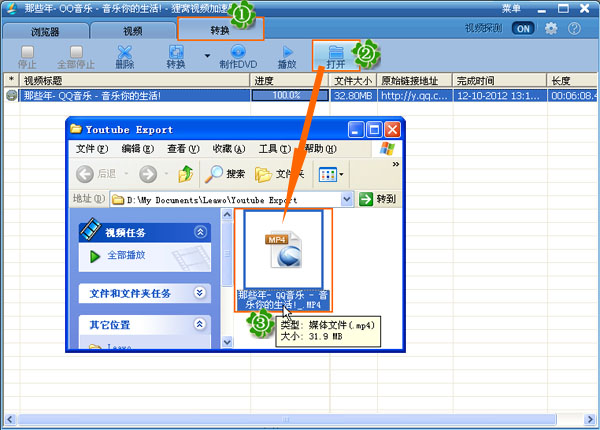Open the address bar dropdown arrow
This screenshot has height=430, width=600.
[347, 199]
